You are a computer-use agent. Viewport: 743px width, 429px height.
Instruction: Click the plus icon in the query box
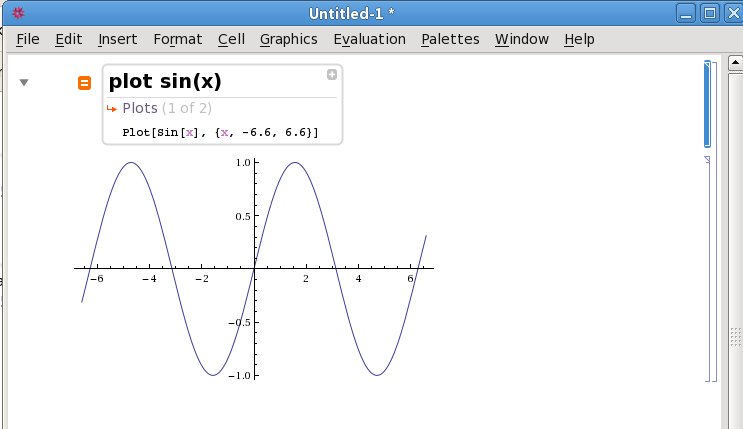(332, 74)
